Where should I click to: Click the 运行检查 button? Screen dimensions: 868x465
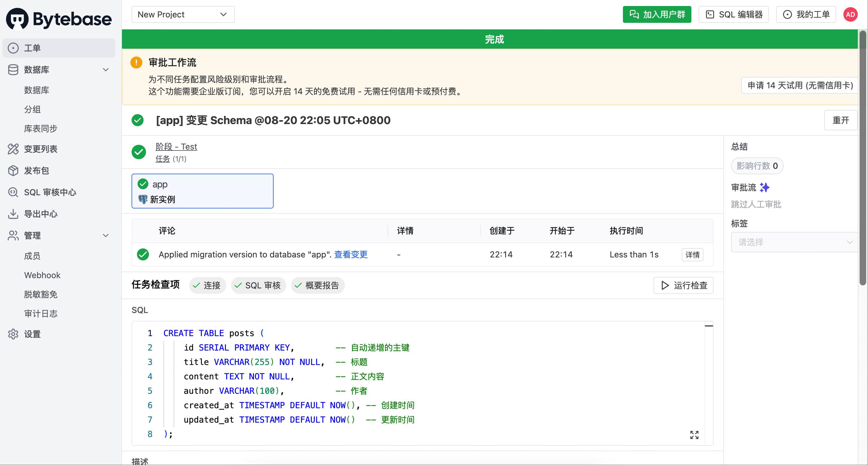pyautogui.click(x=683, y=285)
